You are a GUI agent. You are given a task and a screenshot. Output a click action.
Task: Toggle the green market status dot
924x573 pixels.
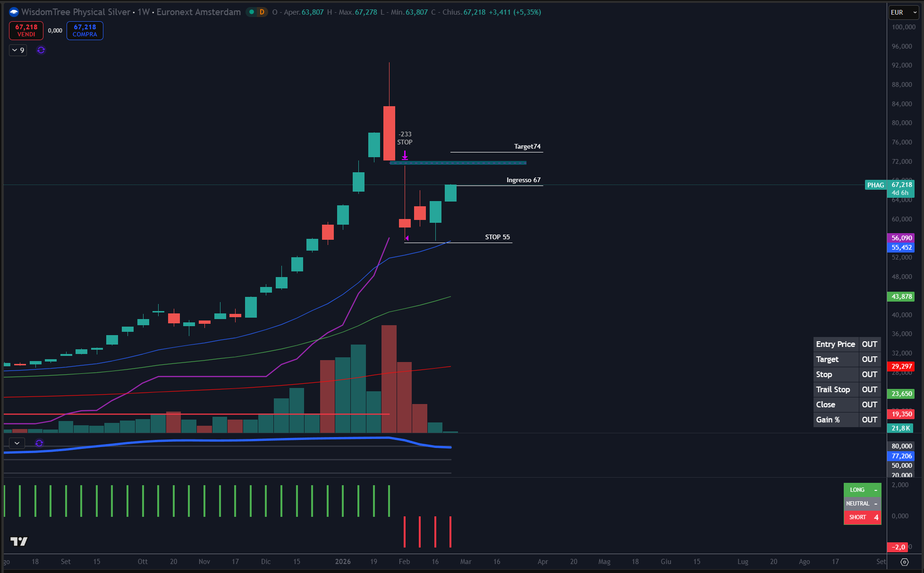252,12
